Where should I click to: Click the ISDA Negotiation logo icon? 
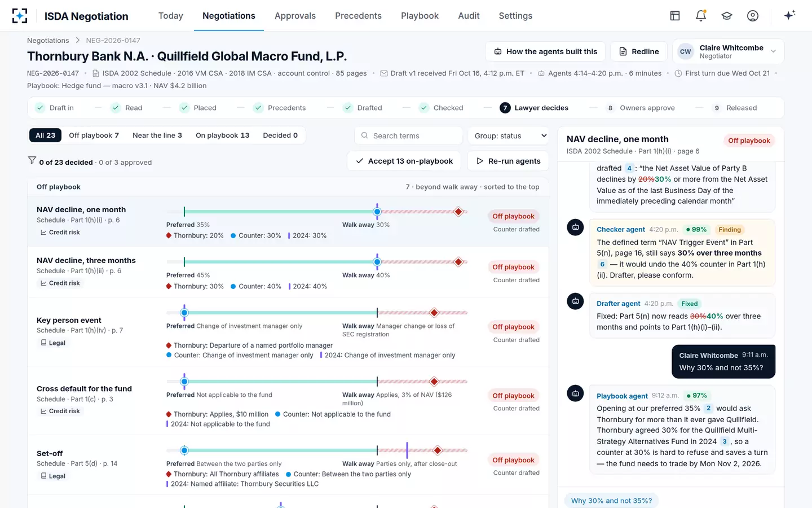(20, 16)
